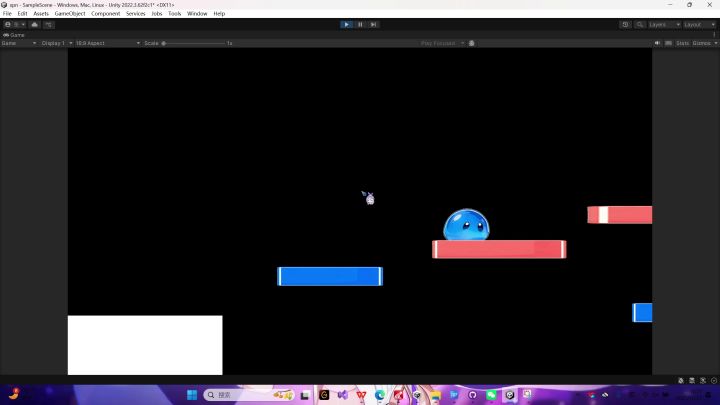Open the Layers dropdown

tap(664, 24)
